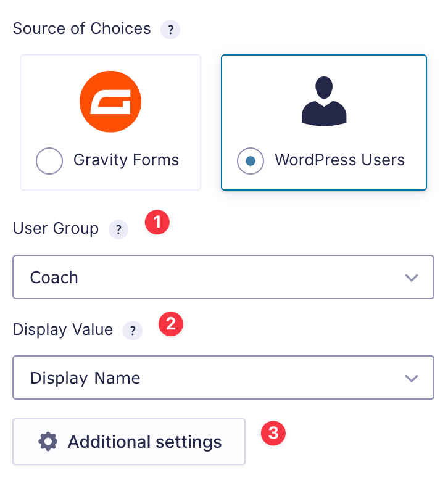This screenshot has width=448, height=491.
Task: Click the User Group field label
Action: 56,229
